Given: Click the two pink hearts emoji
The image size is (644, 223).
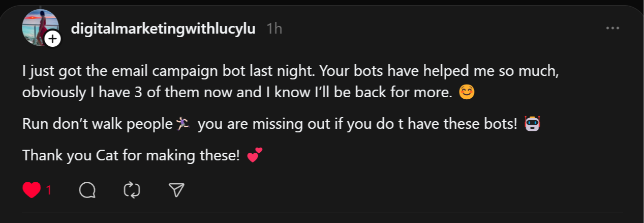Looking at the screenshot, I should [x=255, y=155].
